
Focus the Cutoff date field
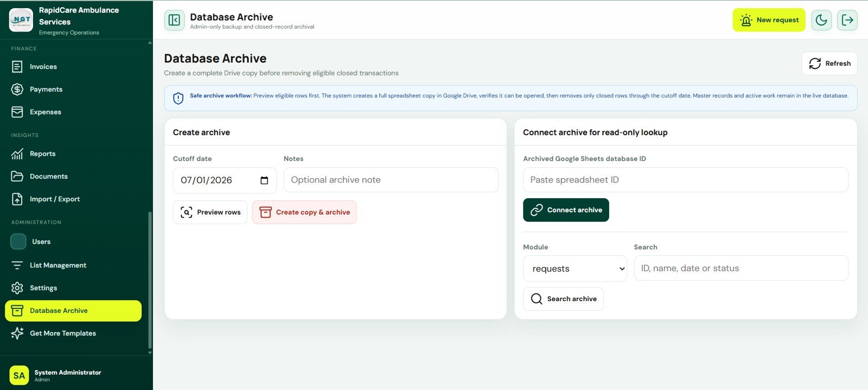[x=225, y=180]
